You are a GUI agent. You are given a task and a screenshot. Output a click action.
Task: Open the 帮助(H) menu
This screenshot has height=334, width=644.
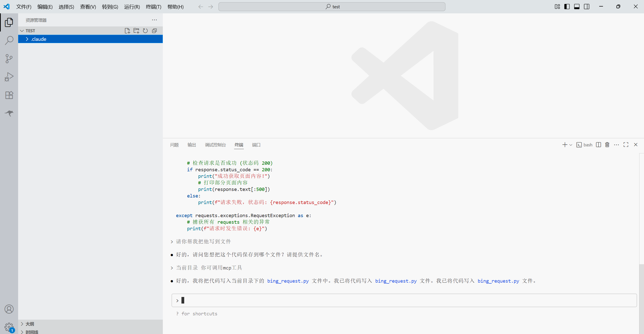[x=175, y=7]
